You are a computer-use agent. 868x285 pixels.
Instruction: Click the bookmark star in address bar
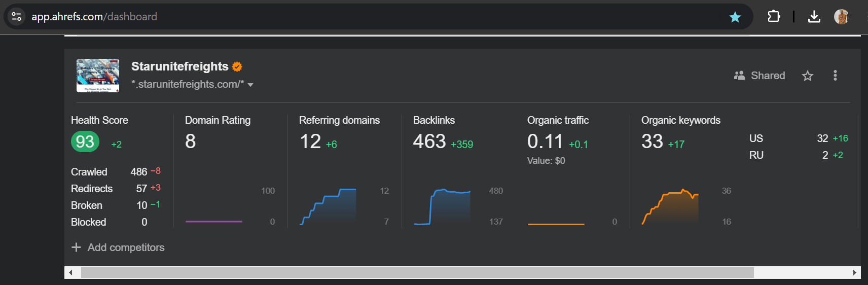[x=735, y=17]
